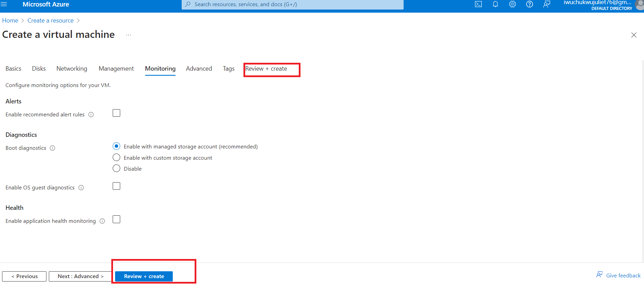The width and height of the screenshot is (644, 288).
Task: Show info for OS guest diagnostics
Action: [x=81, y=188]
